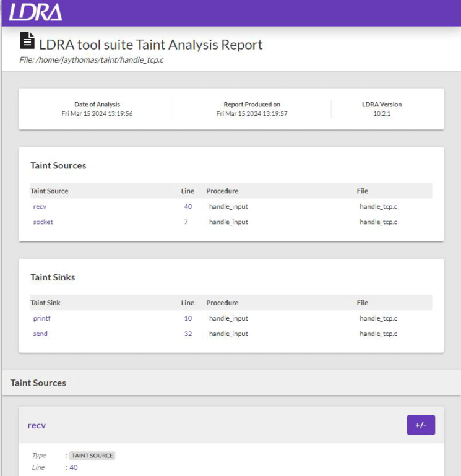The height and width of the screenshot is (476, 461).
Task: Click the LDRA logo in header
Action: (35, 12)
